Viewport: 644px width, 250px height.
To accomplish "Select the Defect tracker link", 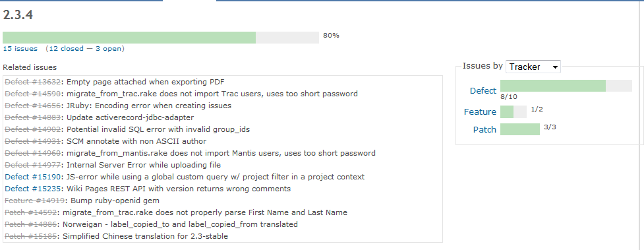I will (x=483, y=91).
